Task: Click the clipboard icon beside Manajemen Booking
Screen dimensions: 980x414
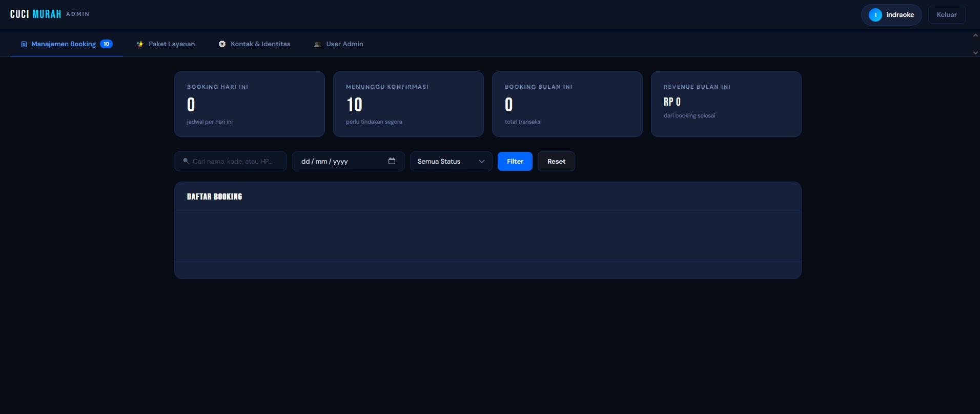Action: 24,44
